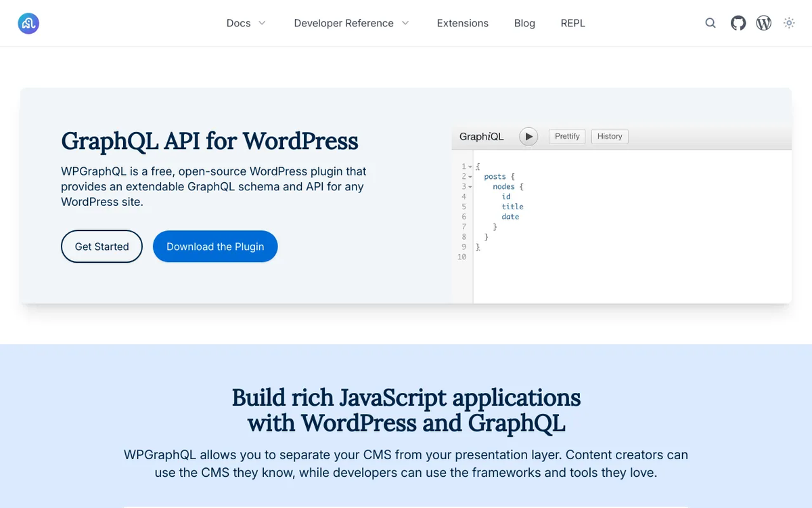This screenshot has height=508, width=812.
Task: Click line number 10 in editor gutter
Action: [x=461, y=257]
